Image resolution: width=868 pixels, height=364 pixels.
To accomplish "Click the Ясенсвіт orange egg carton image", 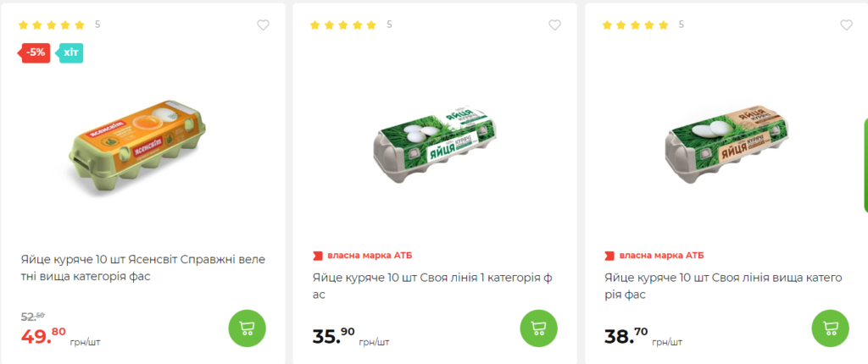I will point(137,148).
